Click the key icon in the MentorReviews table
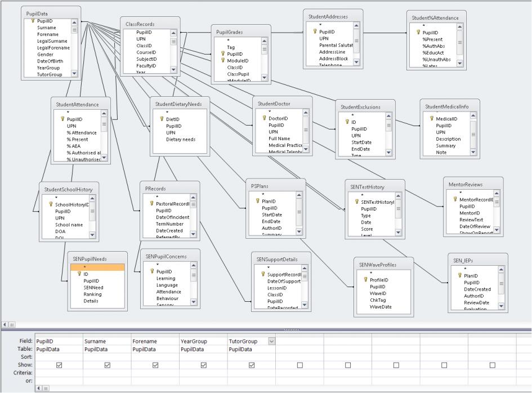 click(x=455, y=199)
